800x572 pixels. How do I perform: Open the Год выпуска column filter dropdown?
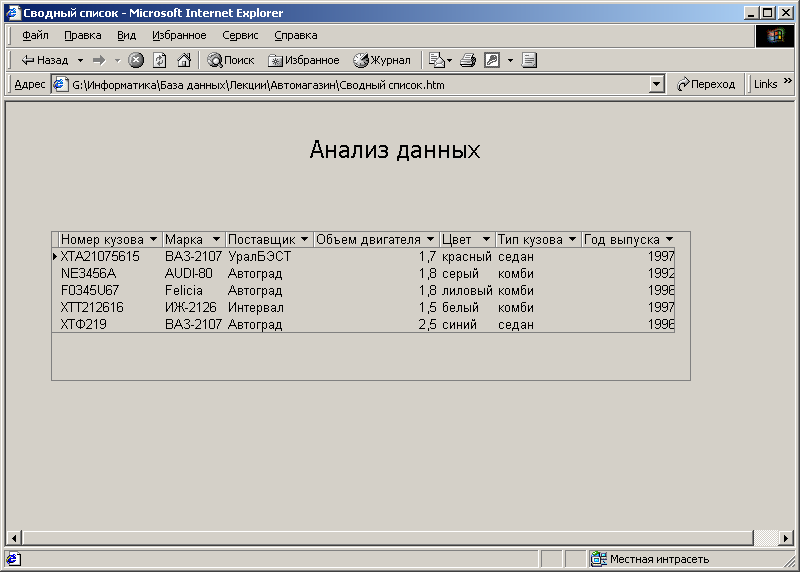point(669,239)
